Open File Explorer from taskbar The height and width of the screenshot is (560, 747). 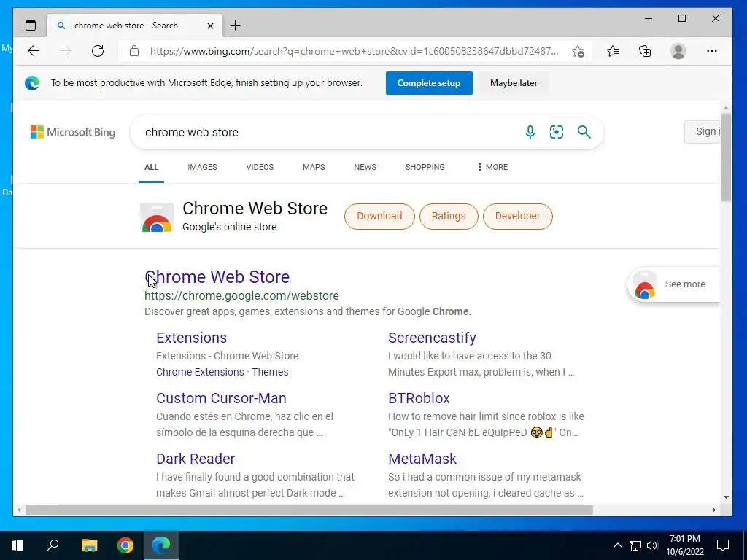89,545
